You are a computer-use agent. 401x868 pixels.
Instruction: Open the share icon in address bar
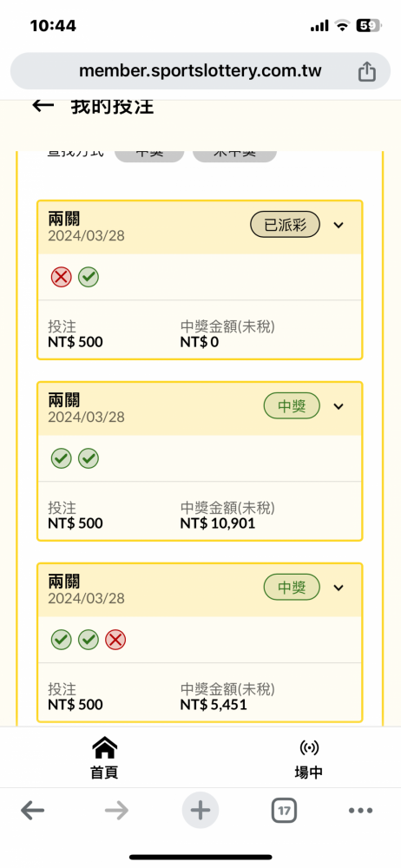pyautogui.click(x=366, y=71)
